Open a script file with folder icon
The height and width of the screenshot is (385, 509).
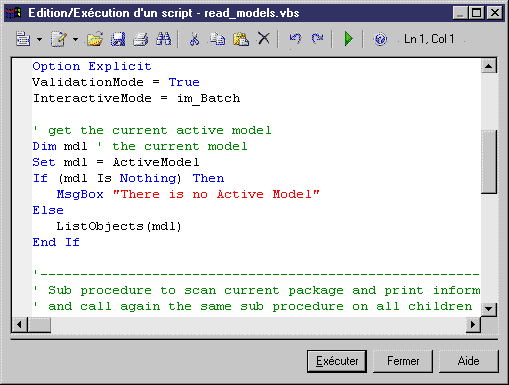[95, 39]
